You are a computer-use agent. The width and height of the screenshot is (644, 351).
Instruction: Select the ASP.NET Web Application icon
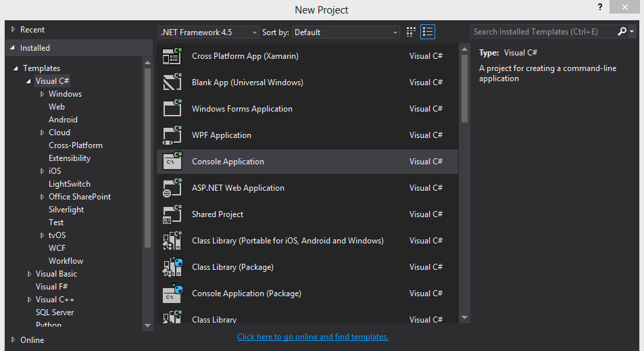[172, 188]
